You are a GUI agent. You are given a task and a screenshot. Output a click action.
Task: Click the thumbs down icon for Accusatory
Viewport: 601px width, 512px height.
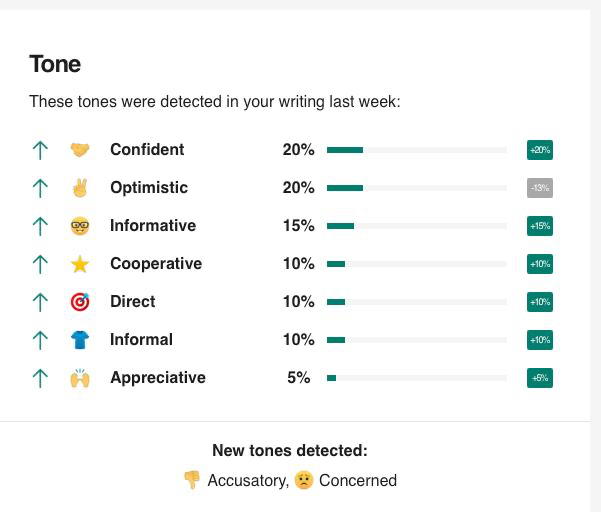[192, 480]
